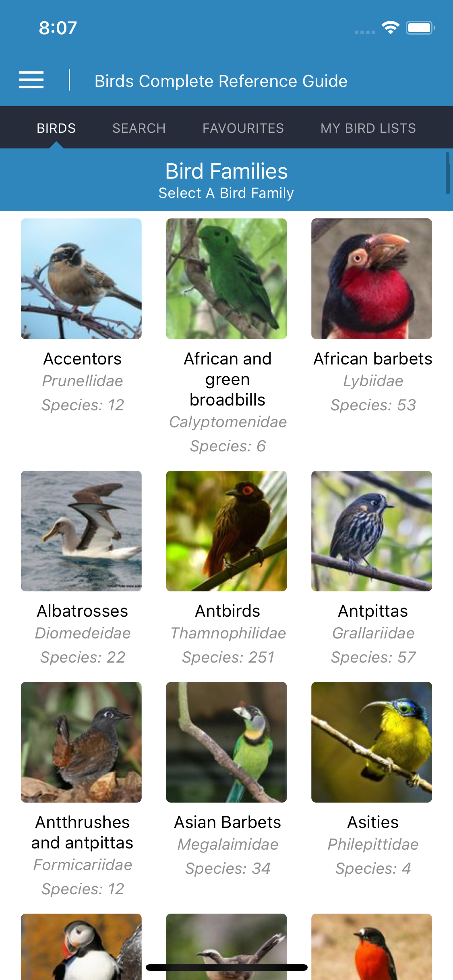The width and height of the screenshot is (453, 980).
Task: Tap the Asities yellow bird image
Action: click(372, 742)
